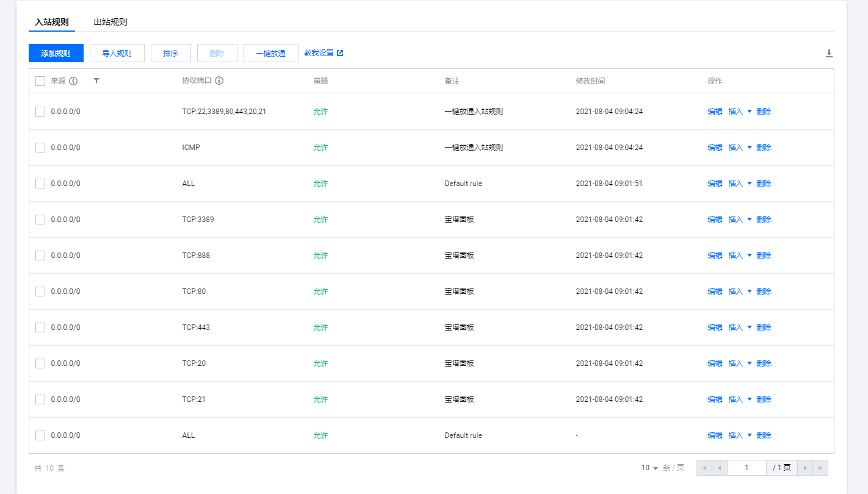
Task: Click the 允许 policy in TCP:80 row
Action: [320, 292]
